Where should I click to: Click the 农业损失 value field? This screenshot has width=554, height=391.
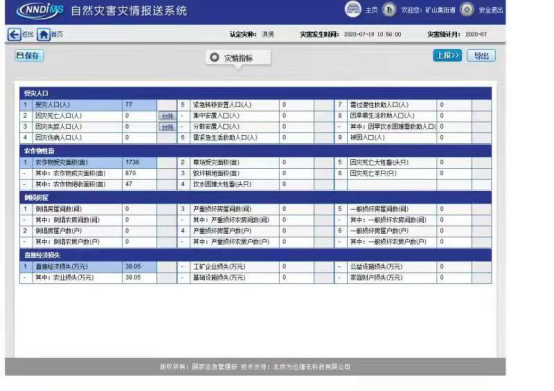point(140,278)
